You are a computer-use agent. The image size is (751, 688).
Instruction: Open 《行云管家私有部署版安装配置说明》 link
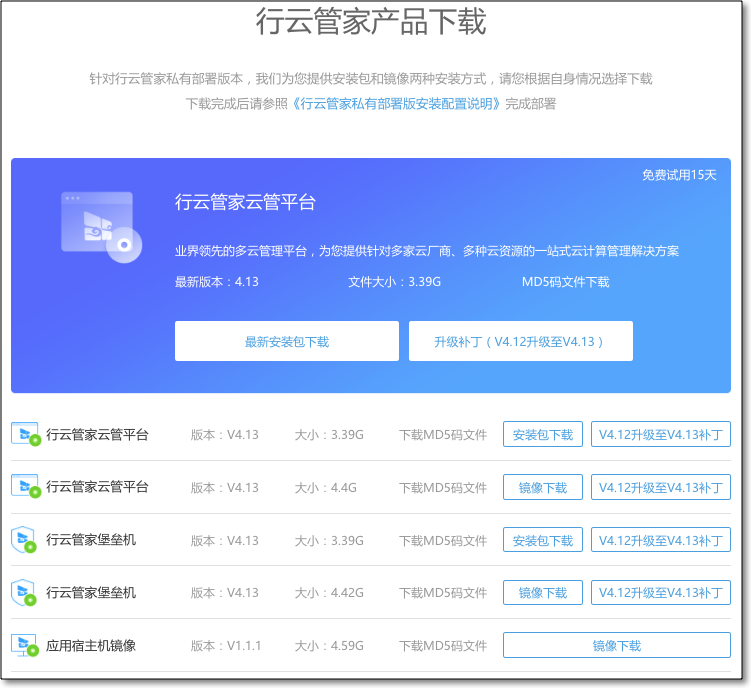coord(396,104)
